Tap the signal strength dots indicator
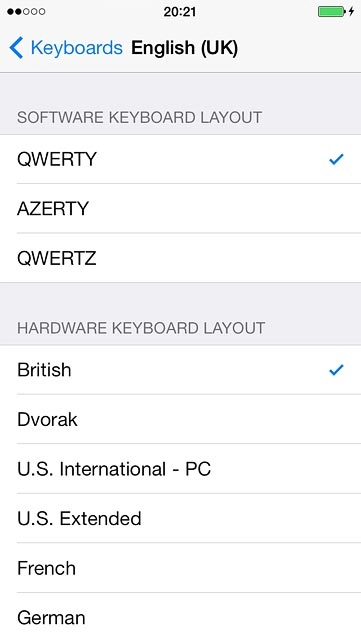Viewport: 361px width, 640px height. coord(26,12)
